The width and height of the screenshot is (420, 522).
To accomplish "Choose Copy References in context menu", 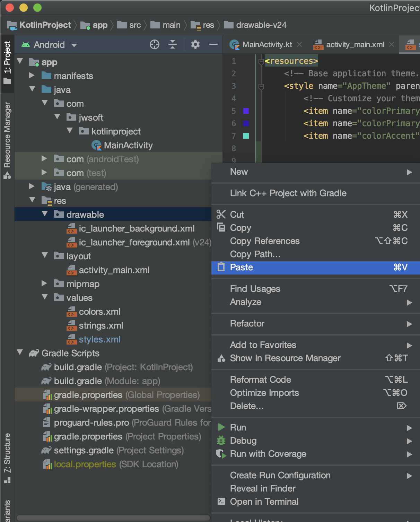I will tap(315, 241).
